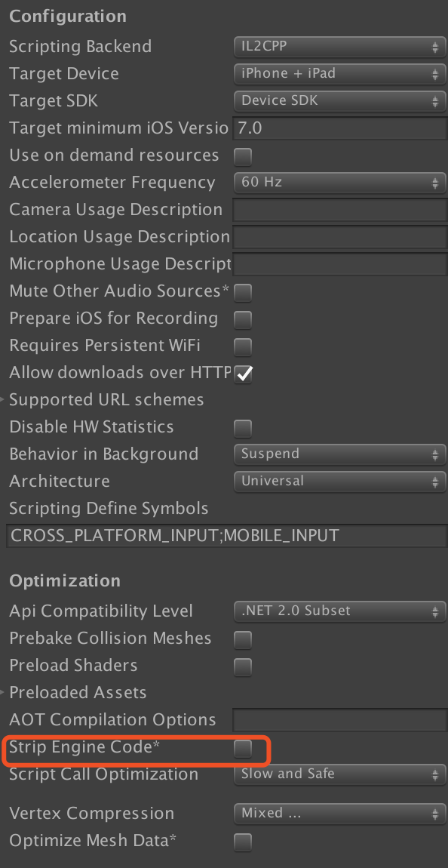Viewport: 448px width, 868px height.
Task: Enable Use on demand resources checkbox
Action: click(243, 157)
